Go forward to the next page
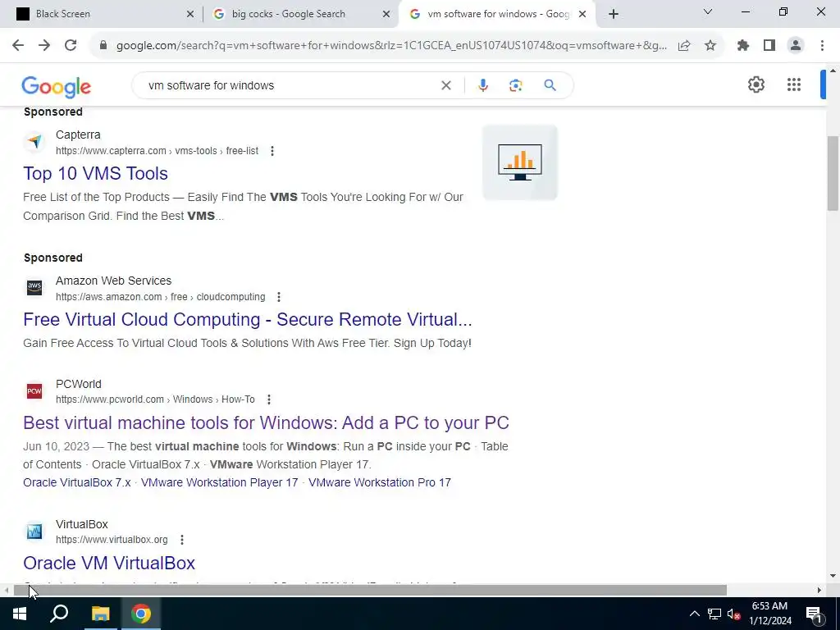This screenshot has width=840, height=630. 44,46
